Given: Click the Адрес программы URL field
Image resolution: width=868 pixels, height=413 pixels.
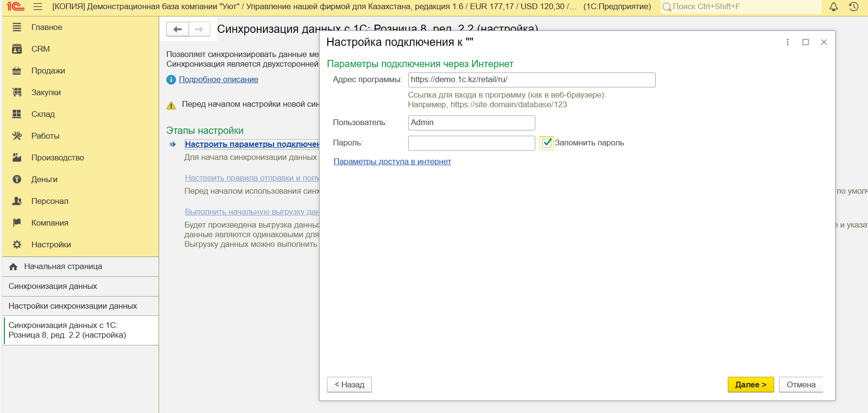Looking at the screenshot, I should point(531,80).
